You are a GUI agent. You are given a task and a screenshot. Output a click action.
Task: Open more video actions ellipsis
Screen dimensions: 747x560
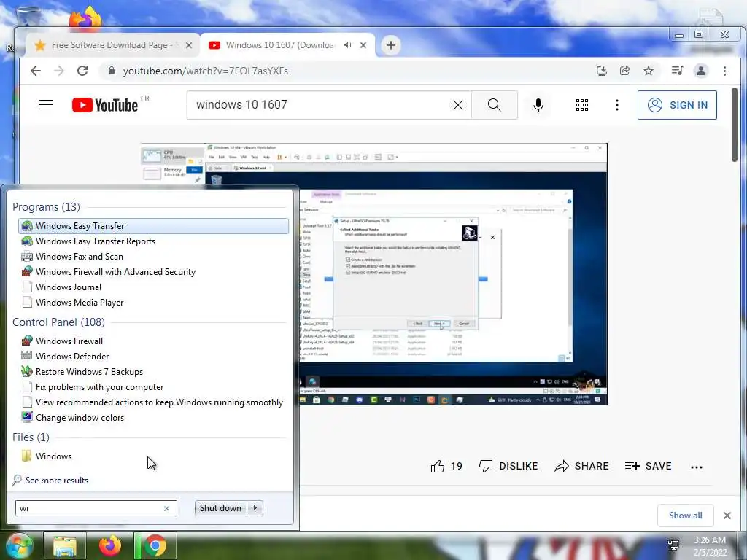coord(697,467)
